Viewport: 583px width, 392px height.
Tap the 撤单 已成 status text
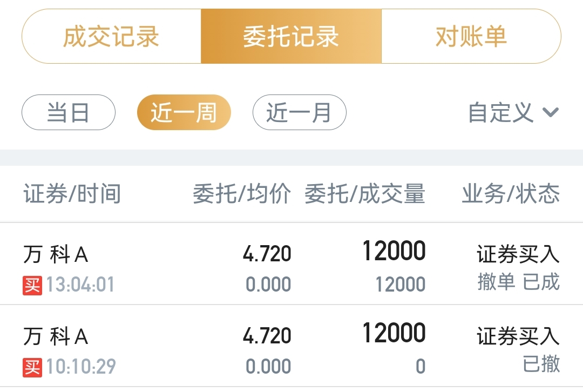click(x=518, y=282)
